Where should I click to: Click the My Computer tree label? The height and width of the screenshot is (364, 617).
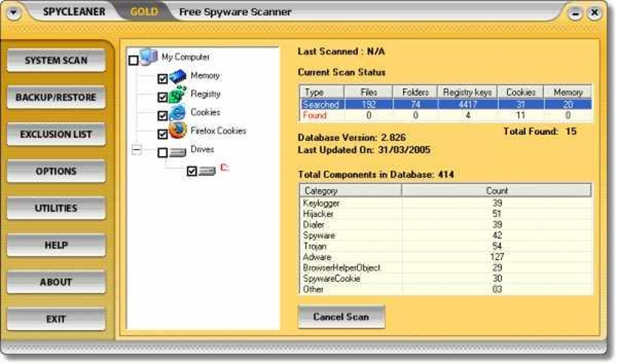(185, 57)
